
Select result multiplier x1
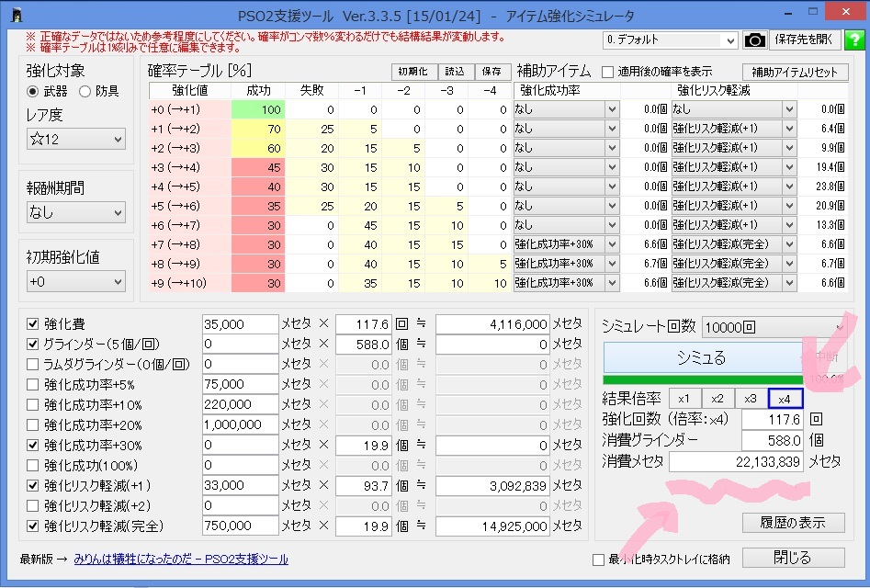(x=684, y=399)
